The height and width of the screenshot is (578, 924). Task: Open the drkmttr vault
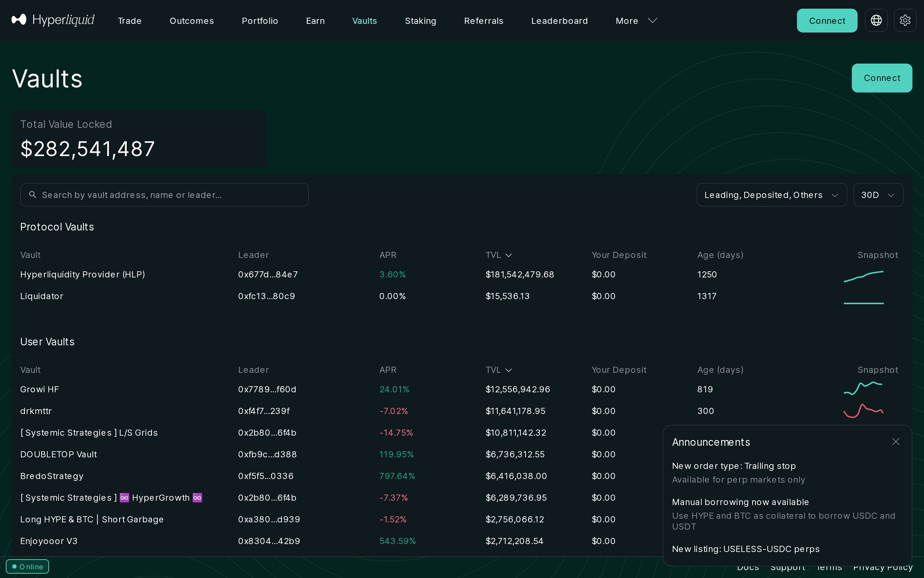36,411
